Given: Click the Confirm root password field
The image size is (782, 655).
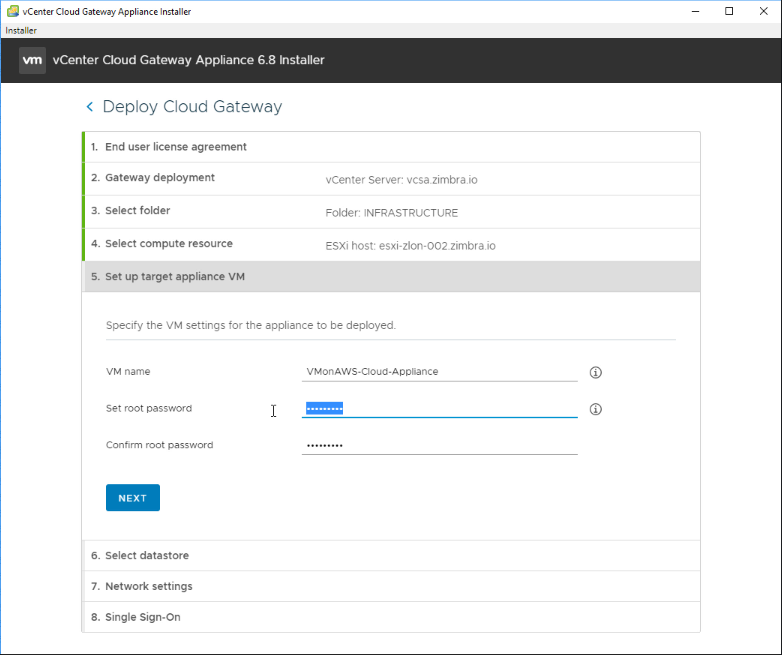Looking at the screenshot, I should point(439,445).
